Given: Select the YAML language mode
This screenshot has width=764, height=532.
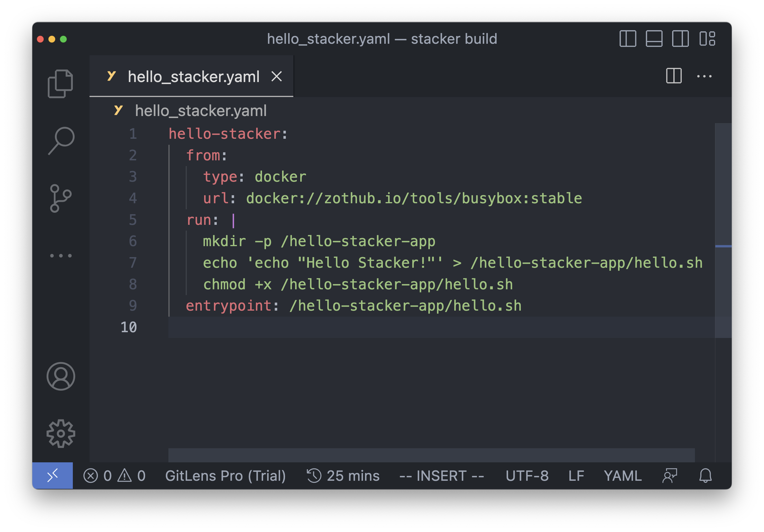Looking at the screenshot, I should pos(623,476).
